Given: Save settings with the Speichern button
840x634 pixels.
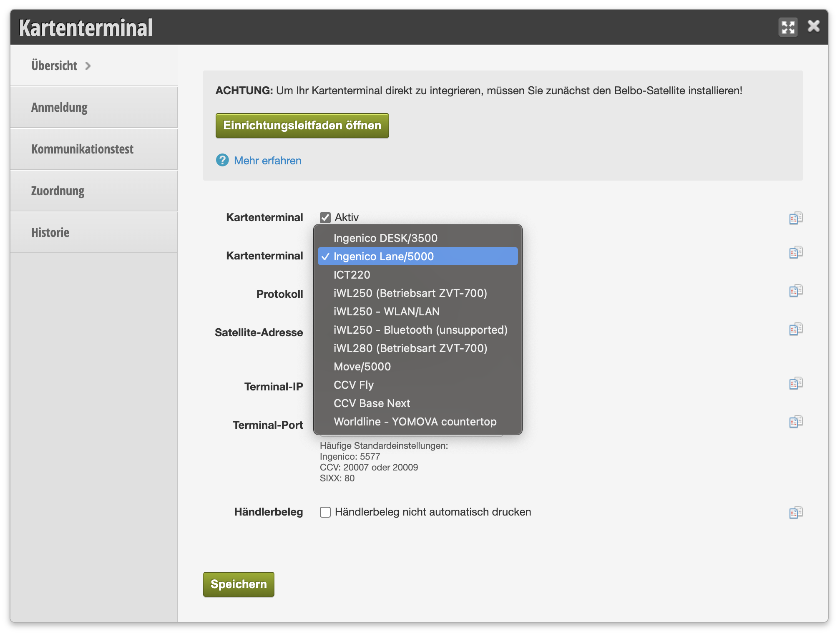Looking at the screenshot, I should click(239, 584).
